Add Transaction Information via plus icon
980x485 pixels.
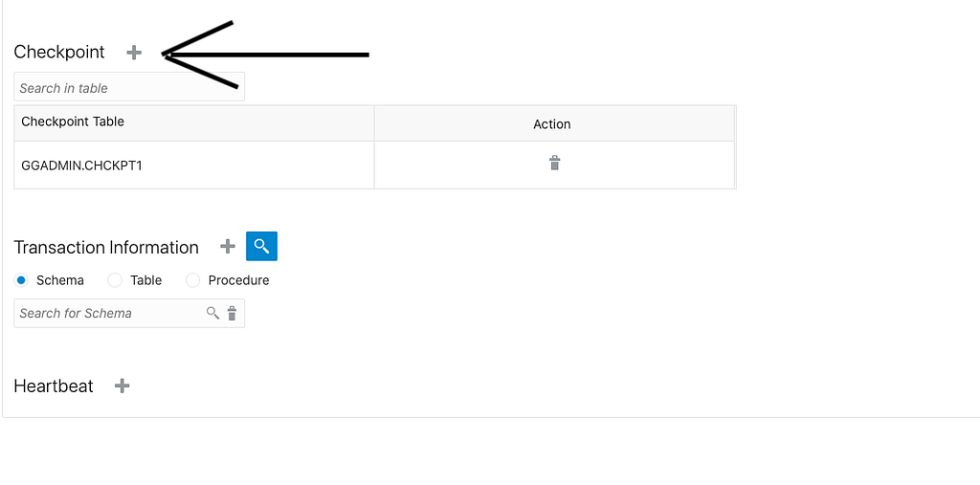(228, 246)
